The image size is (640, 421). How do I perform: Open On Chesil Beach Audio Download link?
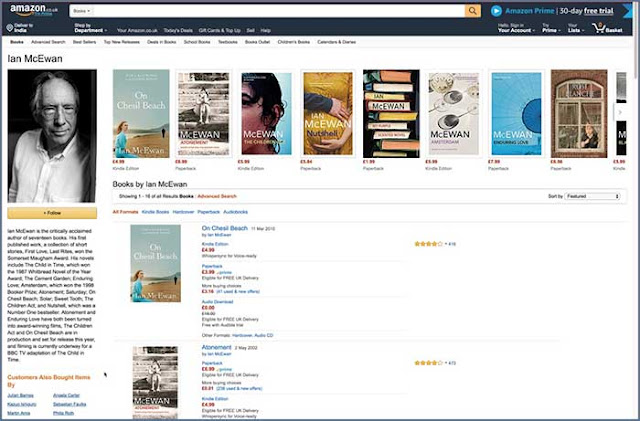[218, 302]
